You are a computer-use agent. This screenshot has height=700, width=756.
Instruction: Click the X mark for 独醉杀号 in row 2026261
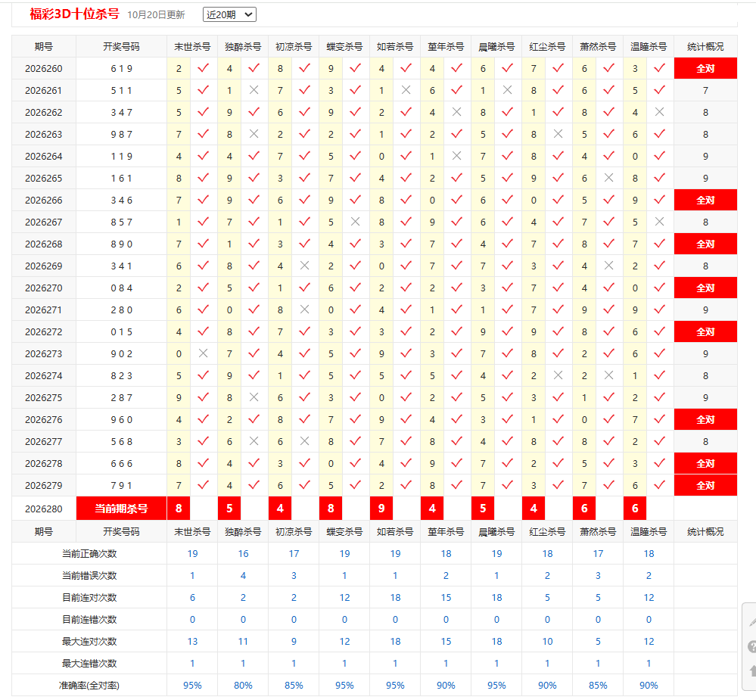click(254, 90)
